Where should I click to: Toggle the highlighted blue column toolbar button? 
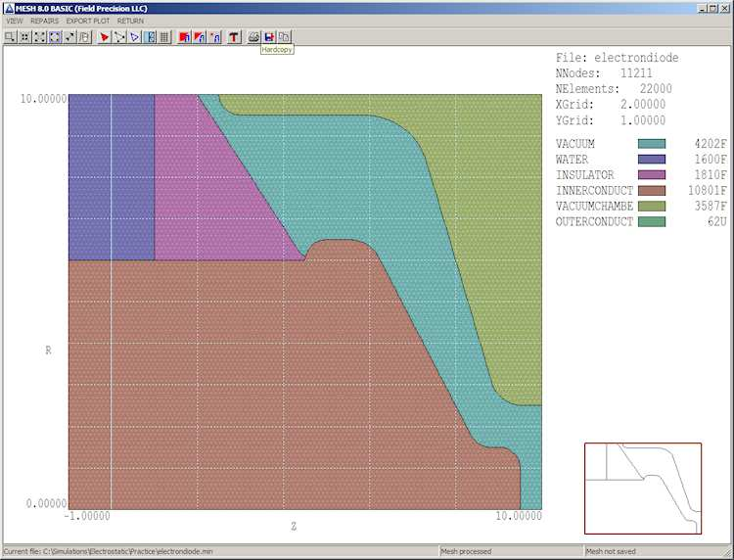(150, 37)
